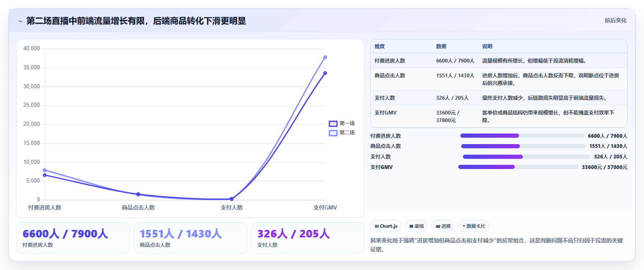
Task: Open the 326人 / 205人 data card
Action: [308, 238]
